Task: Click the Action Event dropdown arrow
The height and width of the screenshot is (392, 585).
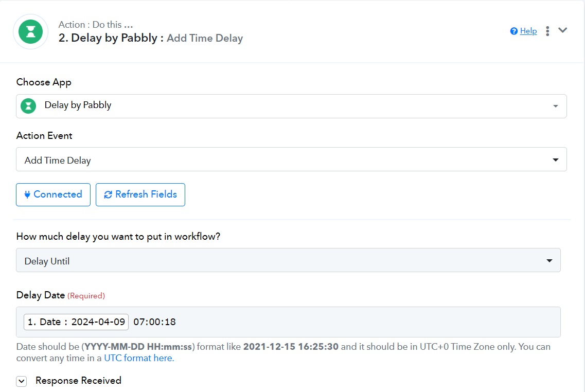Action: click(x=556, y=159)
